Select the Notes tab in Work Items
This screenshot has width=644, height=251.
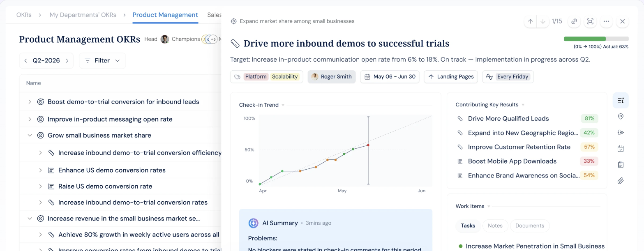coord(495,226)
